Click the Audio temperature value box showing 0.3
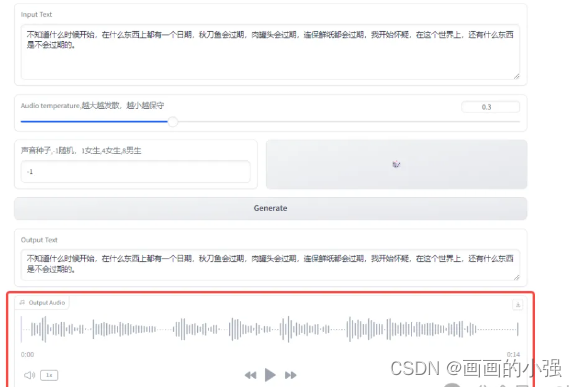 click(490, 107)
